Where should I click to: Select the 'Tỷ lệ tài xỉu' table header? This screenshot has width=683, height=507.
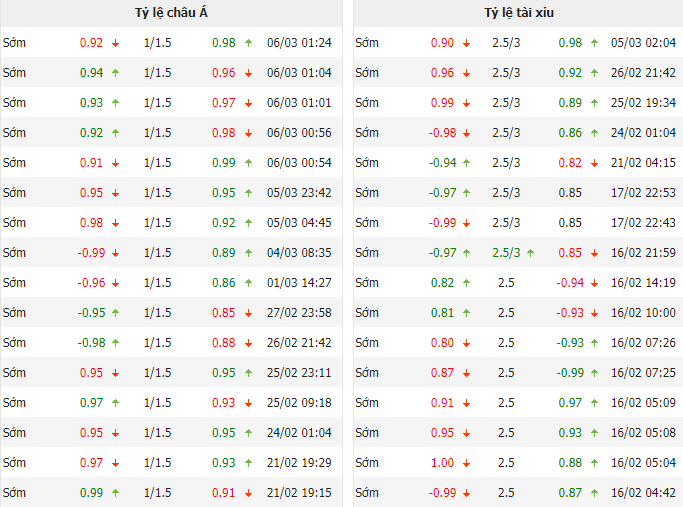pos(519,13)
